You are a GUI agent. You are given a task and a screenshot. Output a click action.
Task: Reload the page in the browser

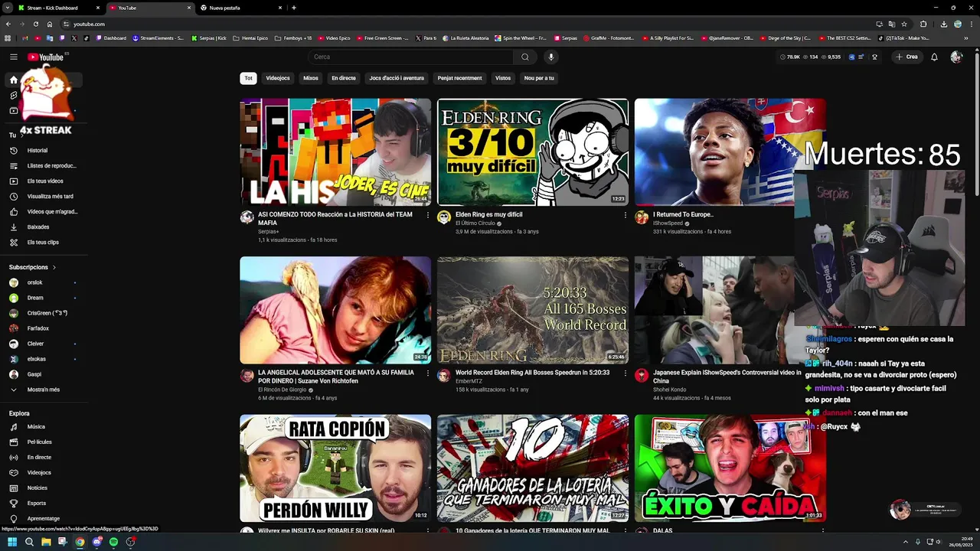tap(36, 24)
